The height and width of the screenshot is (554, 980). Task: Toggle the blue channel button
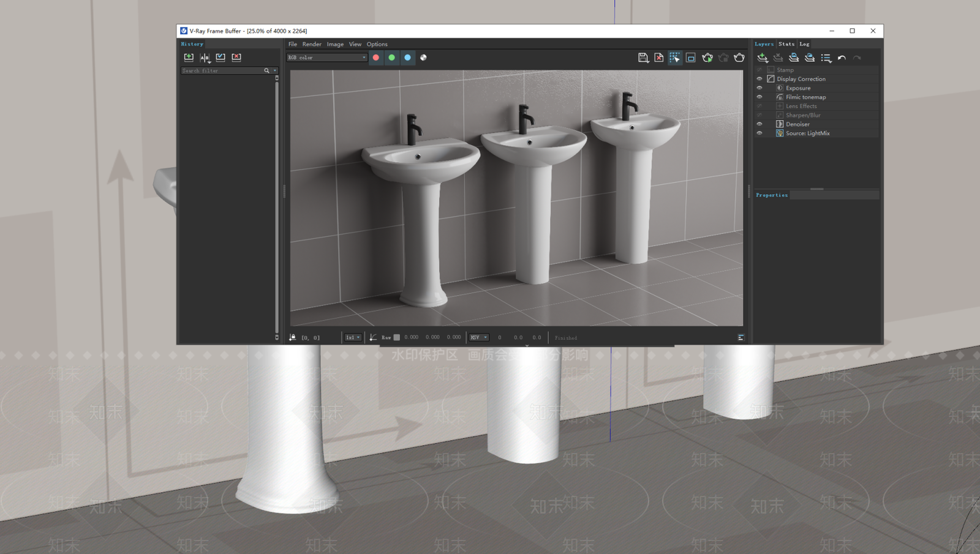pyautogui.click(x=407, y=58)
